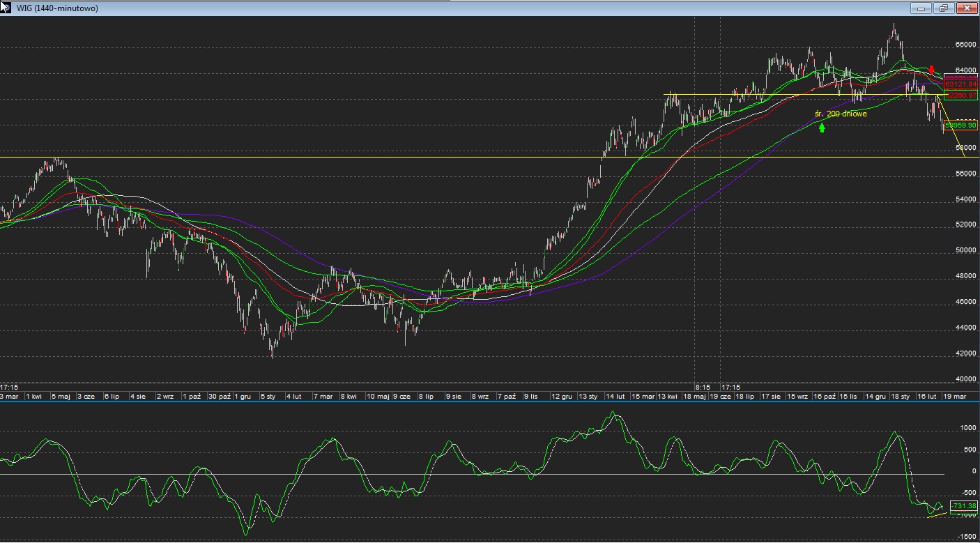
Task: Minimize the WIG chart window
Action: pyautogui.click(x=921, y=8)
